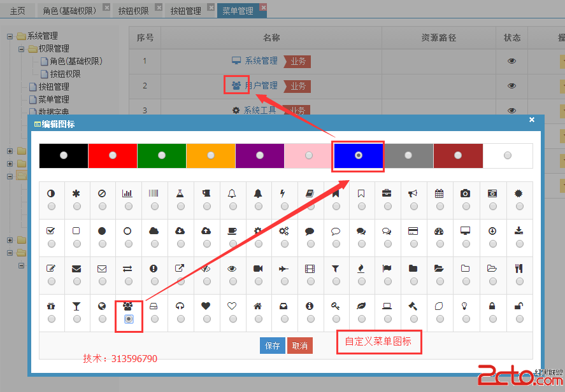Select the 菜单管理 tab
Viewport: 565px width, 392px height.
tap(238, 11)
